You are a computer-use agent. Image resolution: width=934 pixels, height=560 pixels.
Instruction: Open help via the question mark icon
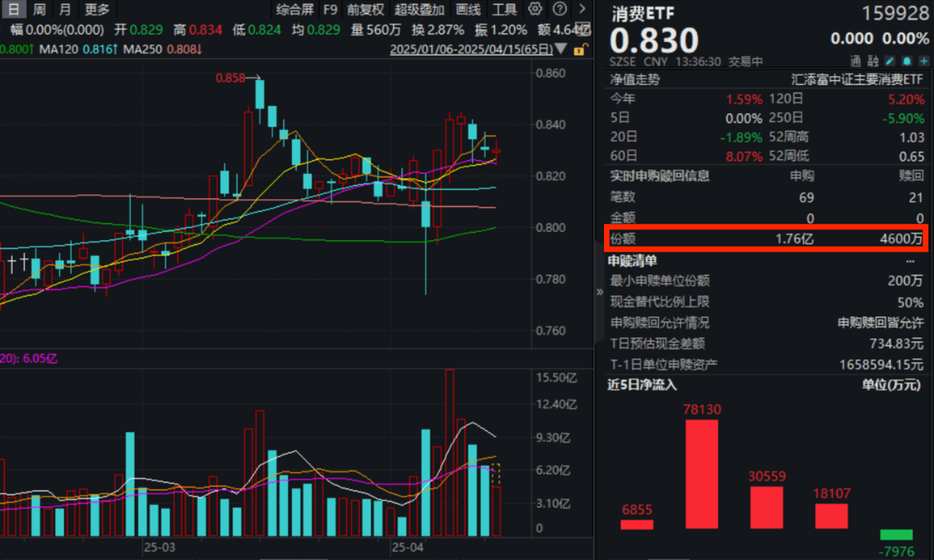click(x=558, y=10)
